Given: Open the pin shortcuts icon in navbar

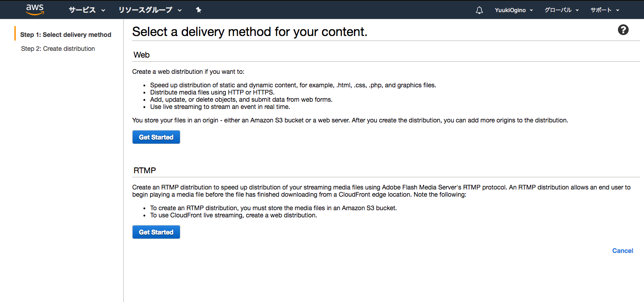Looking at the screenshot, I should pos(199,10).
